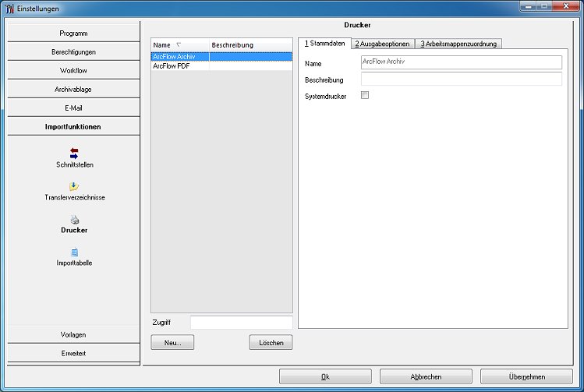Open the Programm section
584x392 pixels.
[x=73, y=34]
